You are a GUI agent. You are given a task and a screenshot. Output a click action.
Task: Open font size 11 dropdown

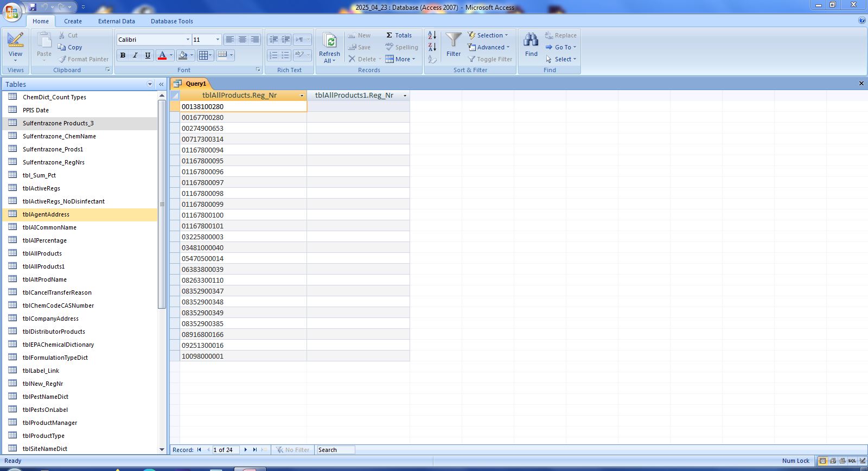pos(218,40)
